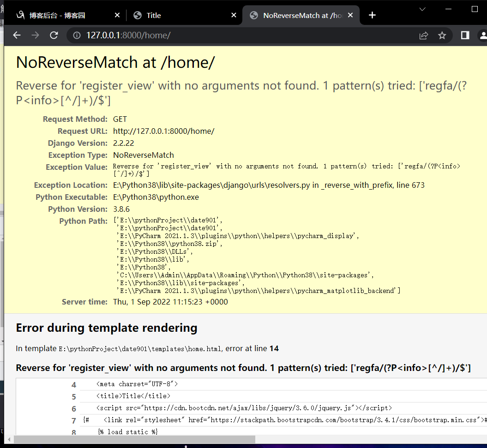Click the Django version value 2.2.22
Viewport: 487px width, 448px height.
point(124,143)
